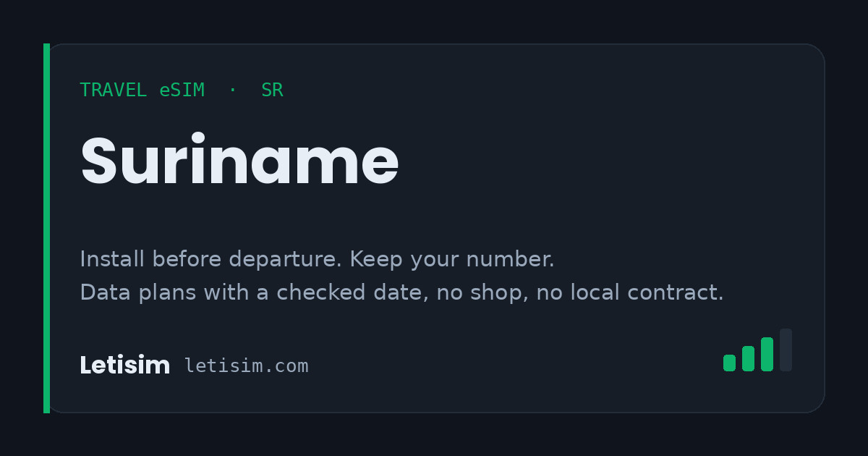Open the letisim.com link

pos(246,366)
